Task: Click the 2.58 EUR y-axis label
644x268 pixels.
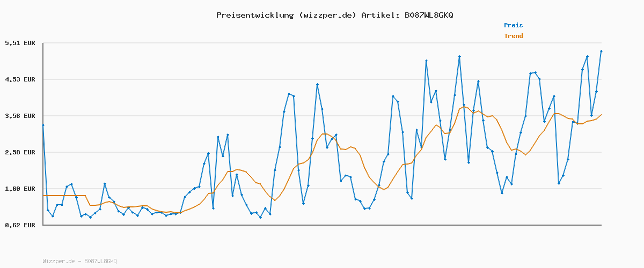Action: point(20,152)
